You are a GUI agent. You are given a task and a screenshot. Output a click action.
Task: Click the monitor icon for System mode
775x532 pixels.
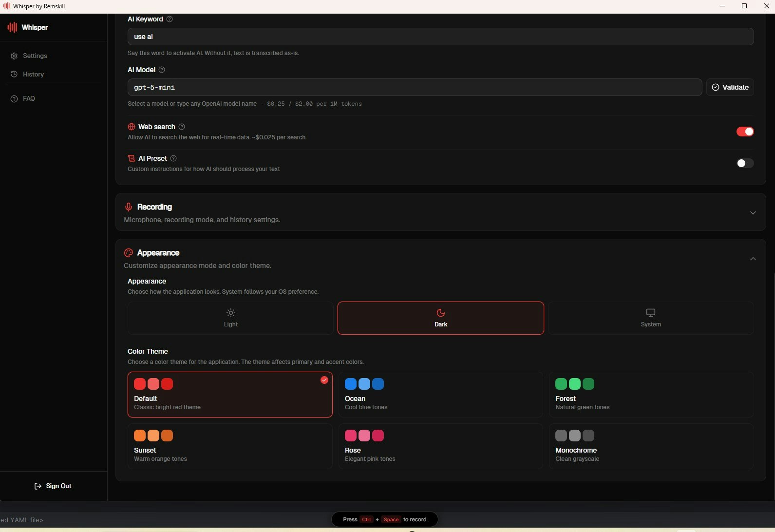click(x=651, y=313)
